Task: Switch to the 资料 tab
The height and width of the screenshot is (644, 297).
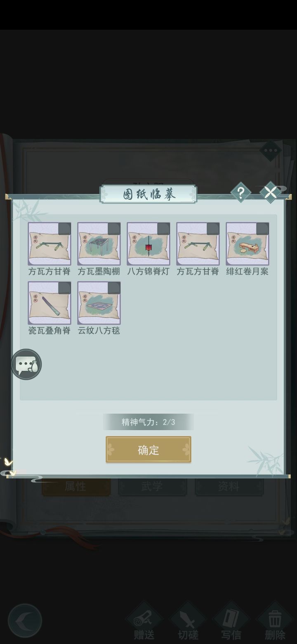Action: pos(229,487)
